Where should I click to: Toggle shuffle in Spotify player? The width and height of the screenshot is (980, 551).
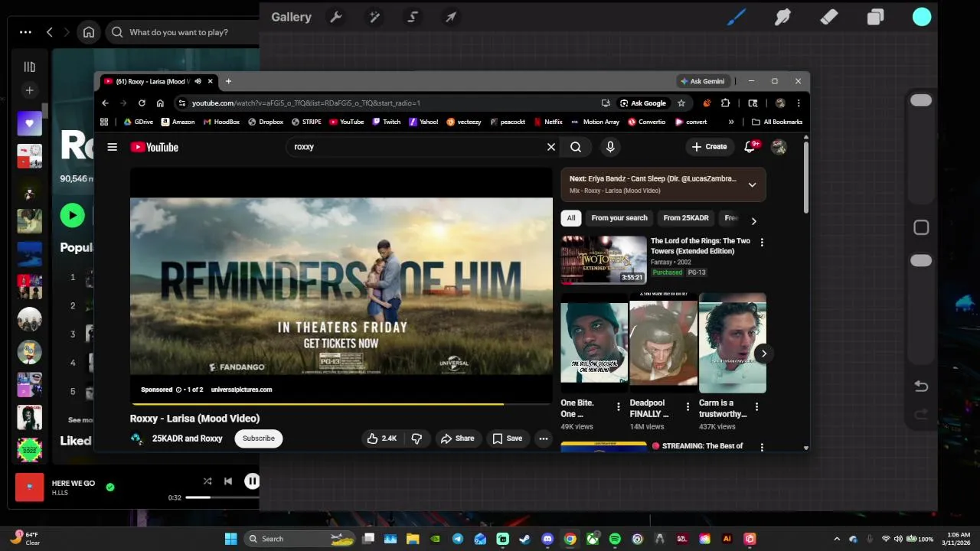207,481
